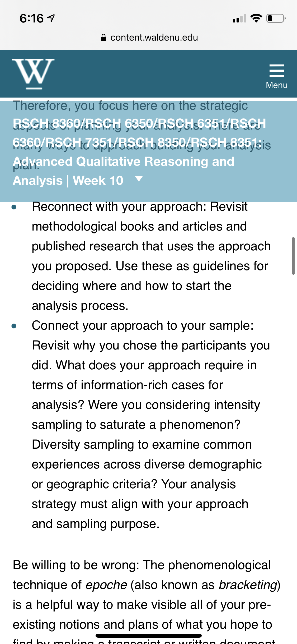Tap the clock showing 6:16
This screenshot has width=297, height=644.
(31, 18)
